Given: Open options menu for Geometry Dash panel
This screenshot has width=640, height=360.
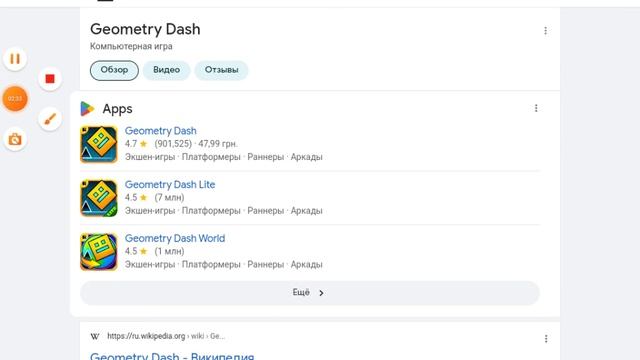Looking at the screenshot, I should [545, 31].
